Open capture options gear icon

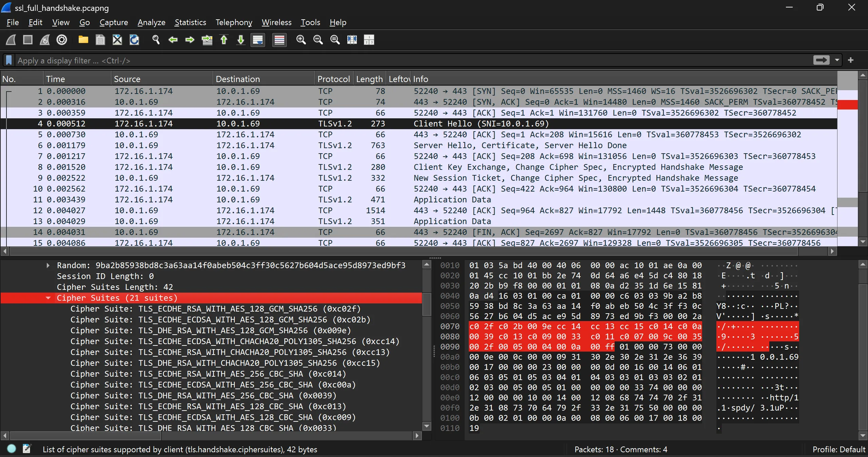[62, 40]
